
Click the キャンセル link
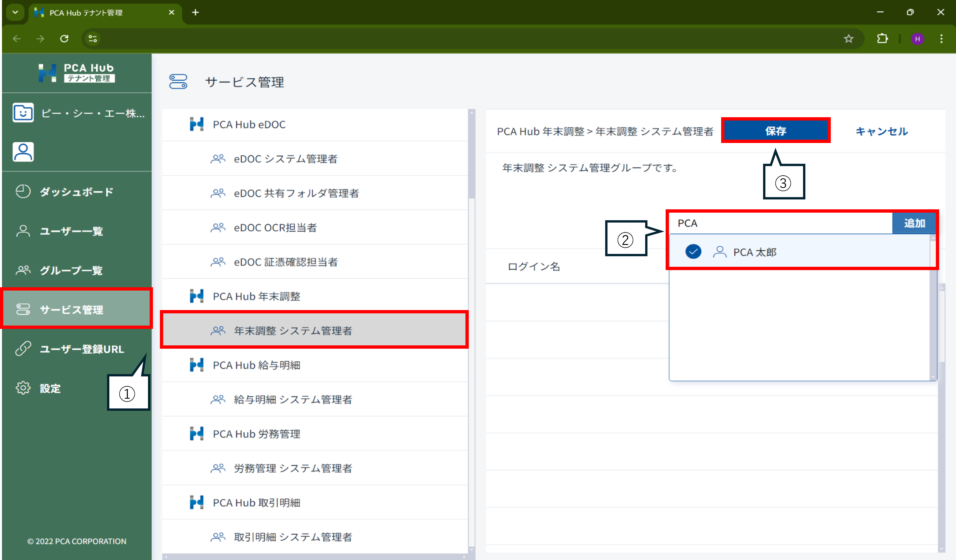click(x=882, y=131)
